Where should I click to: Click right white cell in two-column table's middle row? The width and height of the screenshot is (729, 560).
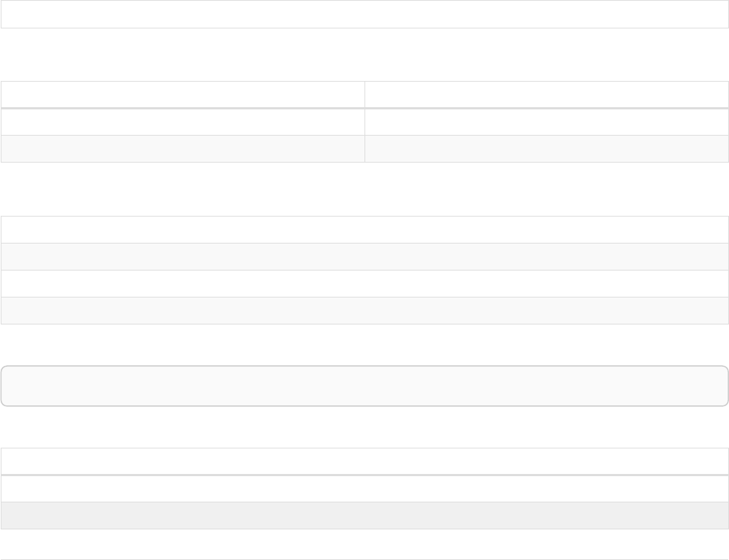tap(547, 122)
